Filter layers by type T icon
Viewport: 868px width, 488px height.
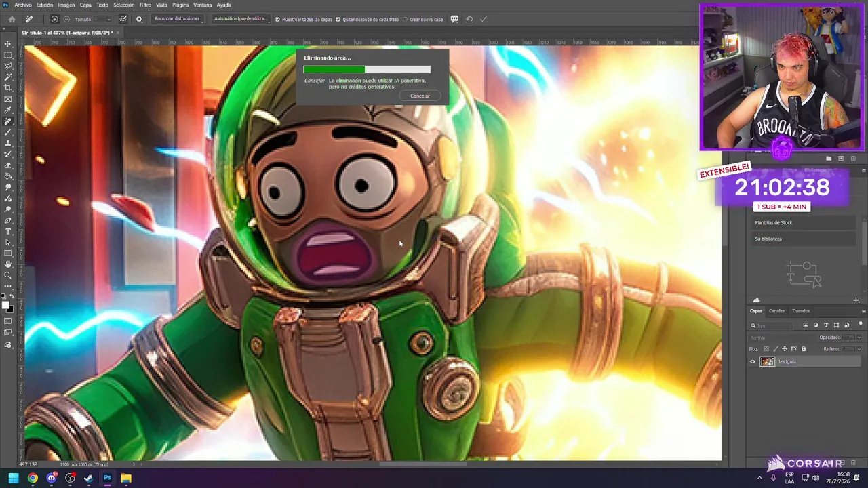pos(826,325)
